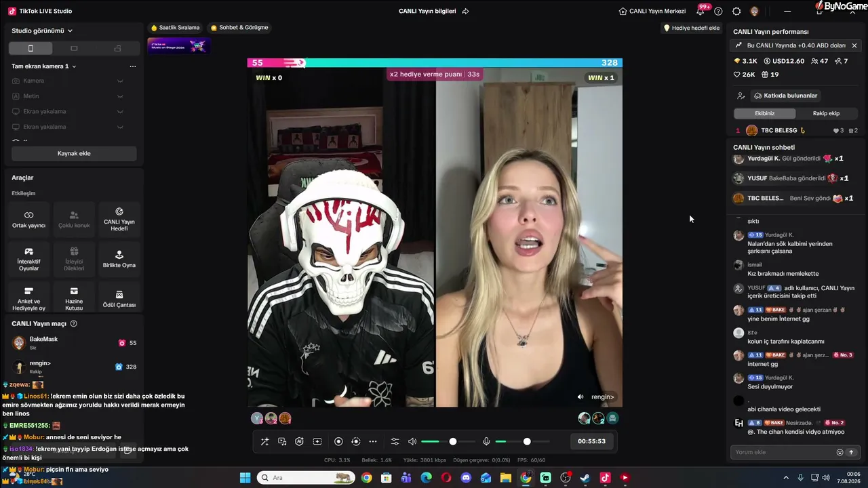Image resolution: width=868 pixels, height=488 pixels.
Task: Open the Ödül Çantası tool
Action: tap(119, 299)
